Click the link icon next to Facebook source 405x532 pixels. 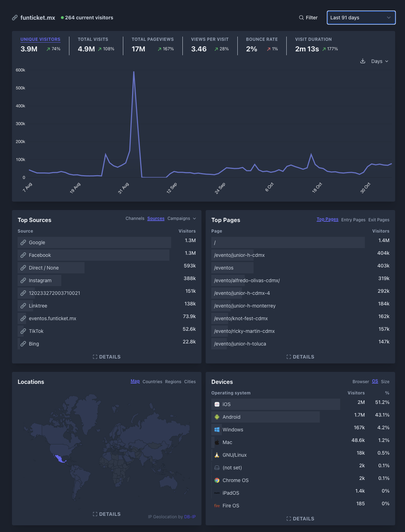click(24, 255)
